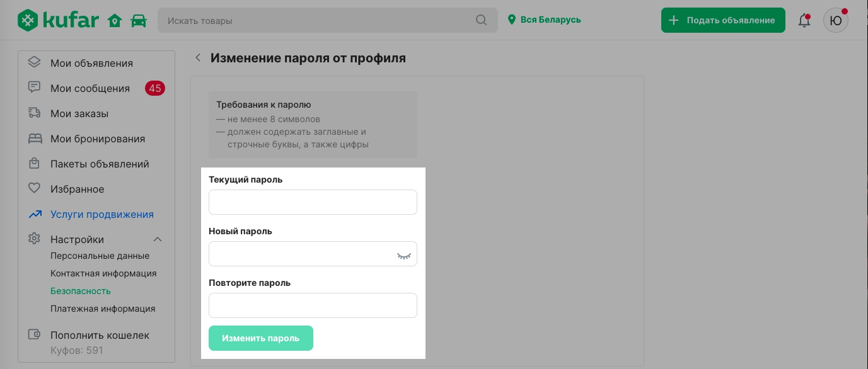Focus the Повторите пароль field
Viewport: 868px width, 369px height.
pos(313,305)
